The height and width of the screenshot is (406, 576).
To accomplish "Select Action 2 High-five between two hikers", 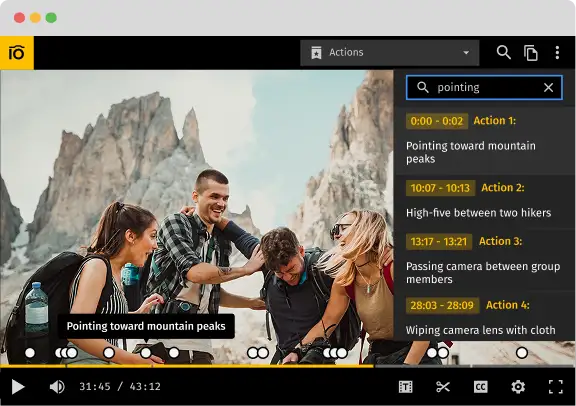I will pyautogui.click(x=485, y=201).
